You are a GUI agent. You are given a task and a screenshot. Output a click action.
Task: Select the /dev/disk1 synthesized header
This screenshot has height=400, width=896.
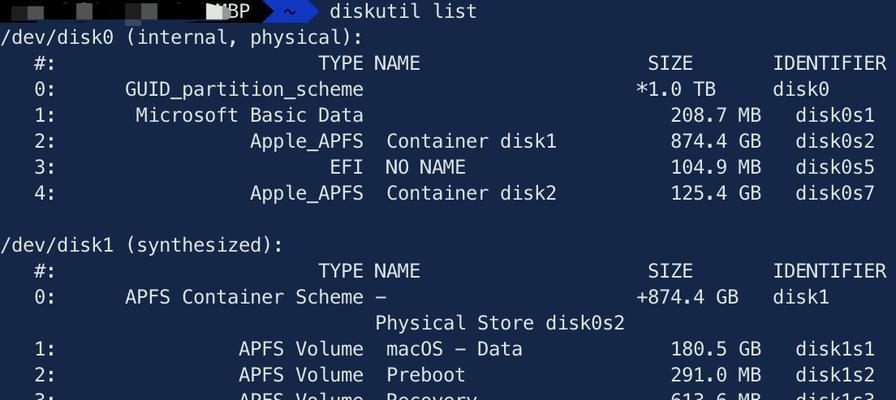[141, 246]
